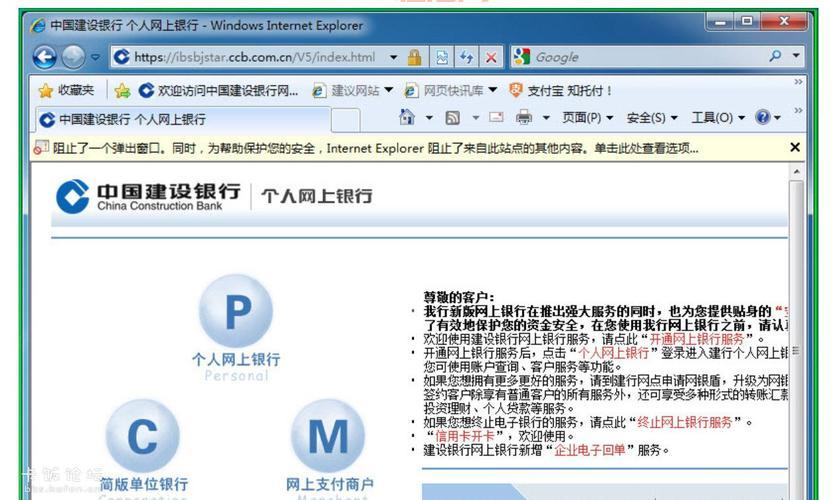
Task: Click the red Stop loading icon
Action: [x=490, y=57]
